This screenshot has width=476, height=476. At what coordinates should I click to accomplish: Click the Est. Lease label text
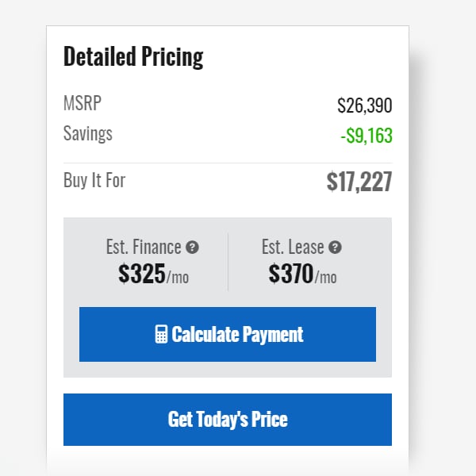click(293, 247)
